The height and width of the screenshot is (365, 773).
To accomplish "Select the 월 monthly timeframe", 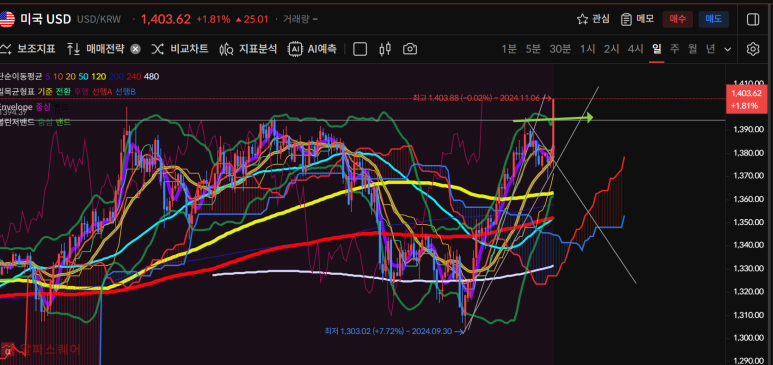I will [693, 49].
